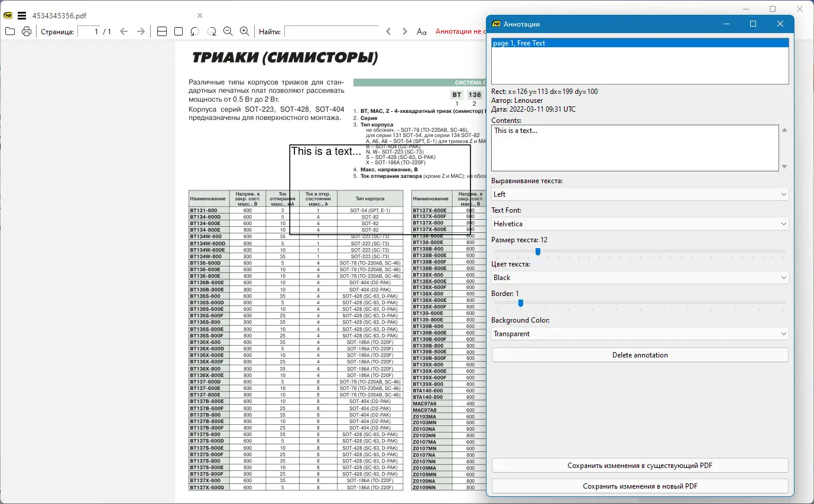Jump to previous search result chevron
The height and width of the screenshot is (504, 814).
[x=388, y=31]
